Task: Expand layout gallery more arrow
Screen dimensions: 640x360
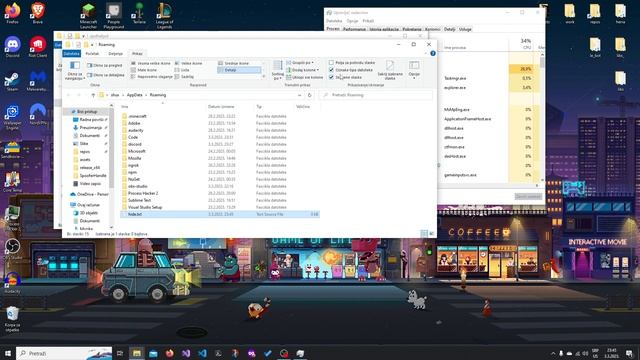Action: [x=264, y=76]
